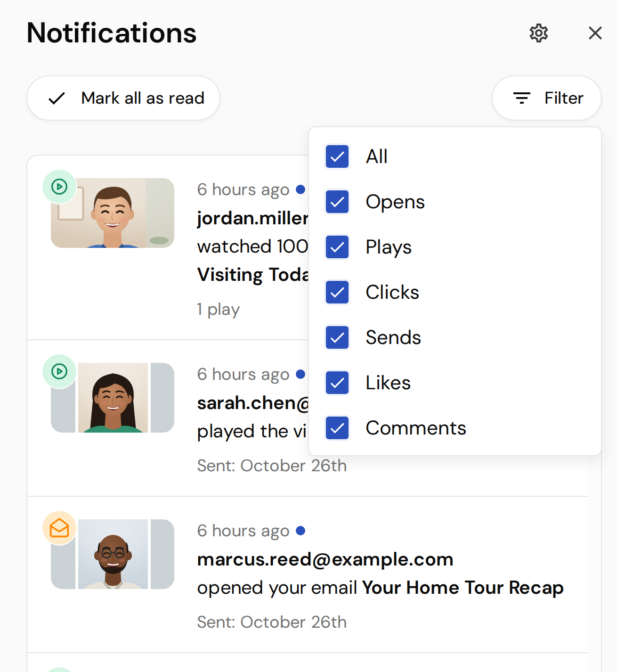Click 'Sent: October 26th' under marcus.reed notification
The width and height of the screenshot is (617, 672).
pyautogui.click(x=272, y=622)
